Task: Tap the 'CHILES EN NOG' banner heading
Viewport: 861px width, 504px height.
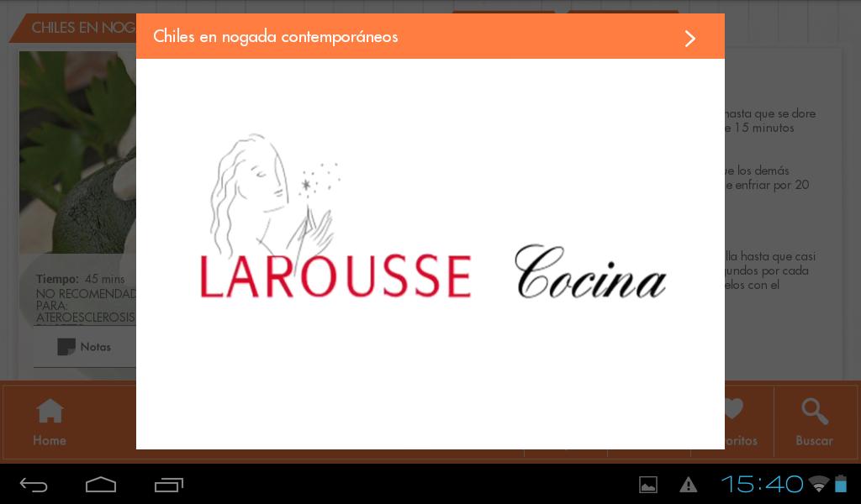Action: [83, 28]
